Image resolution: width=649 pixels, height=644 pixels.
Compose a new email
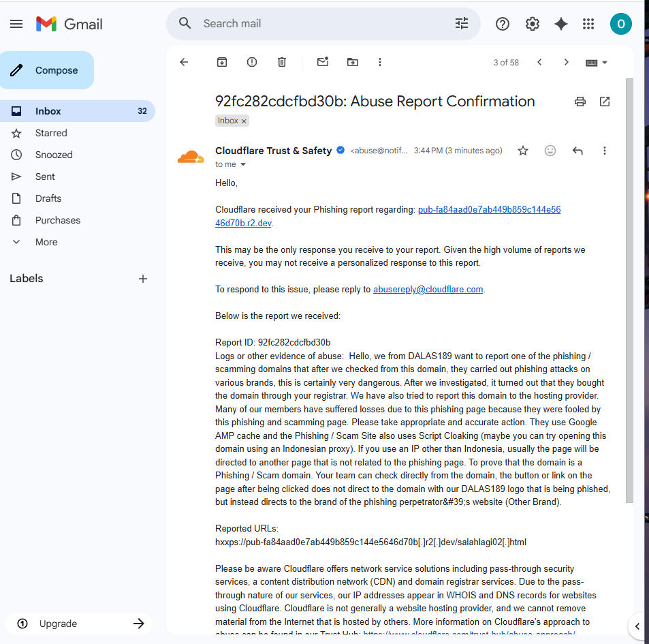[x=47, y=70]
